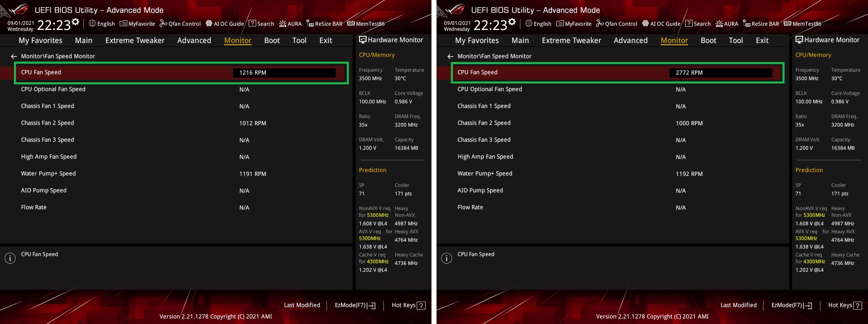Screen dimensions: 868x324
Task: Select the CPU Fan Speed field showing 2772 RPM
Action: 721,73
